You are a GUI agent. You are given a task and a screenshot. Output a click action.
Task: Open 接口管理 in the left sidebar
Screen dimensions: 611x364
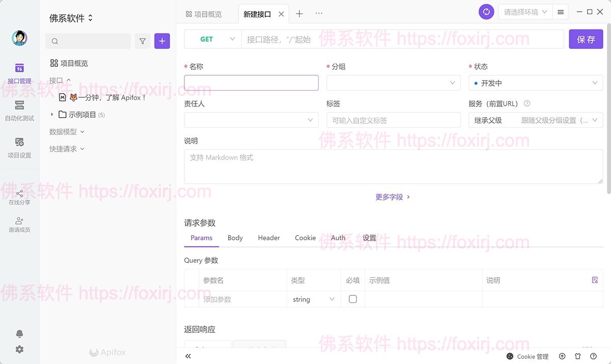click(x=19, y=73)
